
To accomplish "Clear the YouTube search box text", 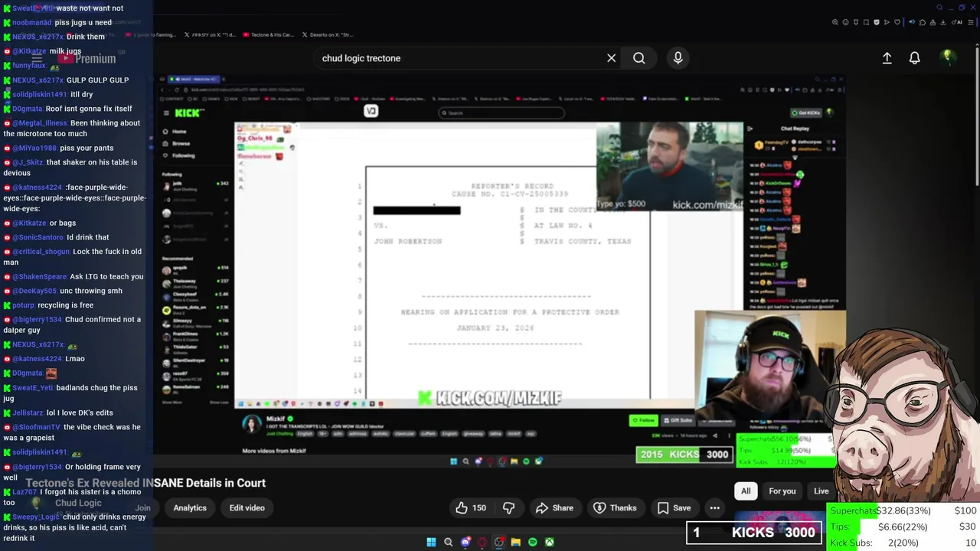I will pyautogui.click(x=611, y=58).
